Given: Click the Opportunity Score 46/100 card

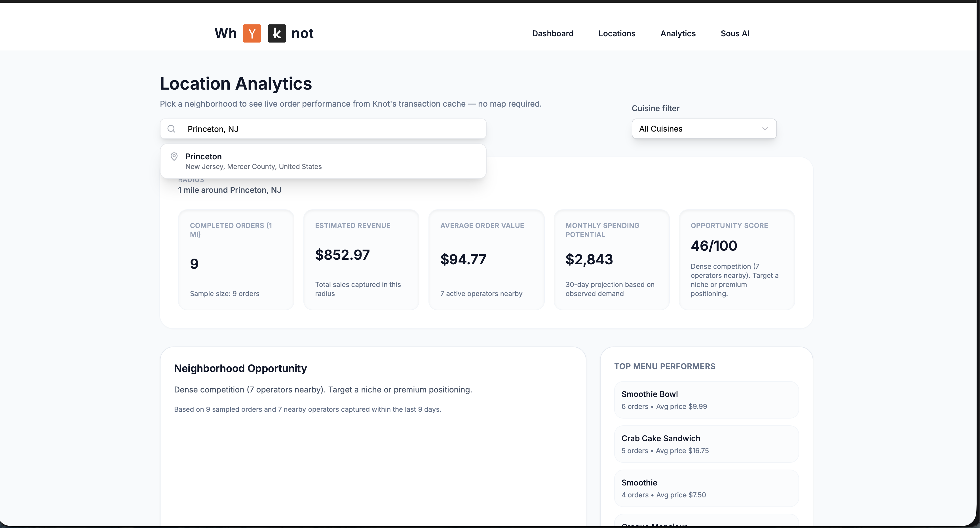Looking at the screenshot, I should coord(736,259).
